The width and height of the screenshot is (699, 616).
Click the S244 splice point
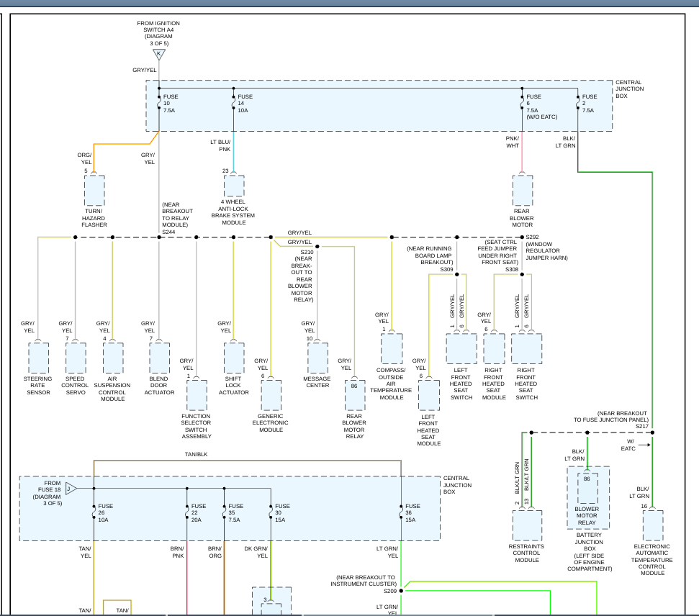pyautogui.click(x=159, y=237)
